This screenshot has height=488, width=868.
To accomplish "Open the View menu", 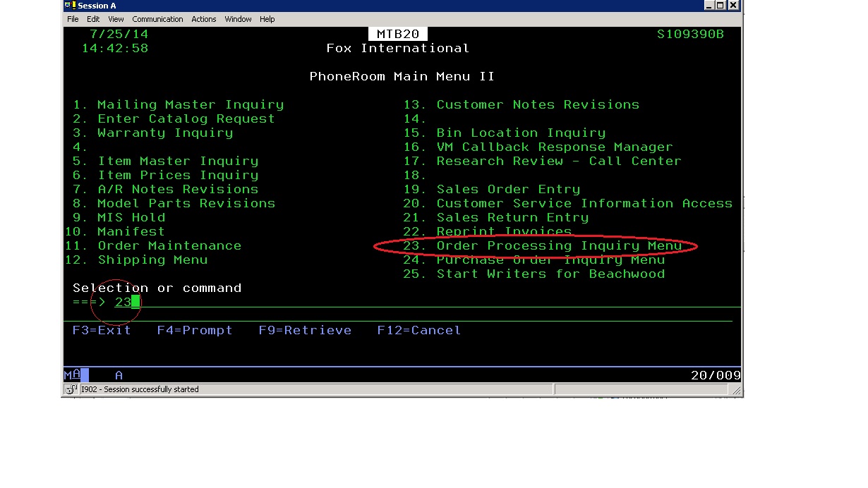I will point(116,19).
